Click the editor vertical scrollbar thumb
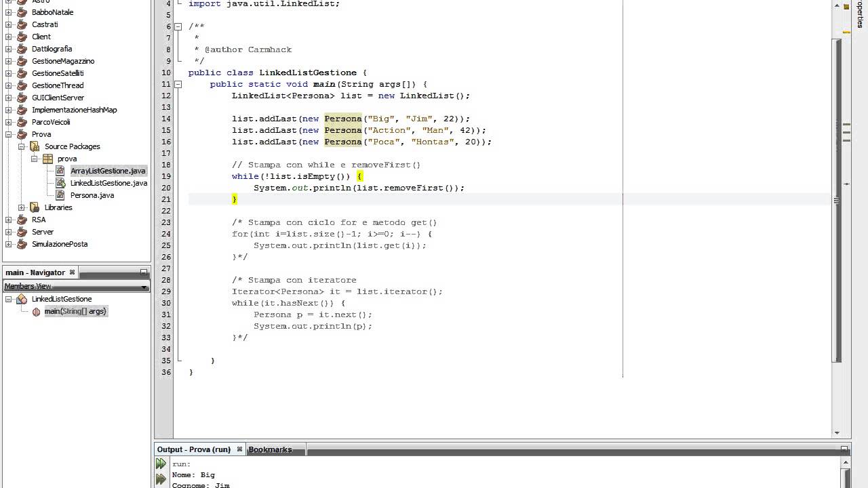868x488 pixels. pyautogui.click(x=837, y=200)
